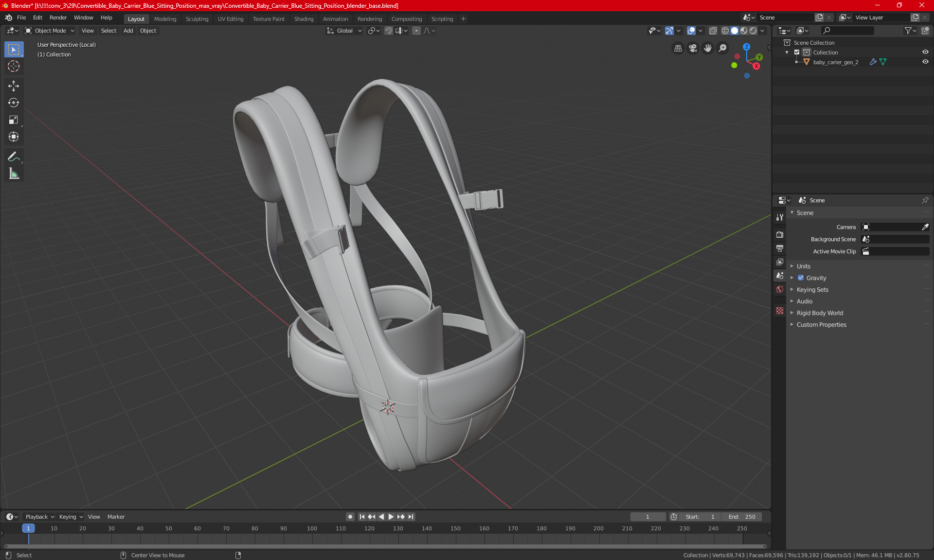The image size is (934, 560).
Task: Click the mesh data icon on baby_carier_geo_2
Action: point(883,62)
